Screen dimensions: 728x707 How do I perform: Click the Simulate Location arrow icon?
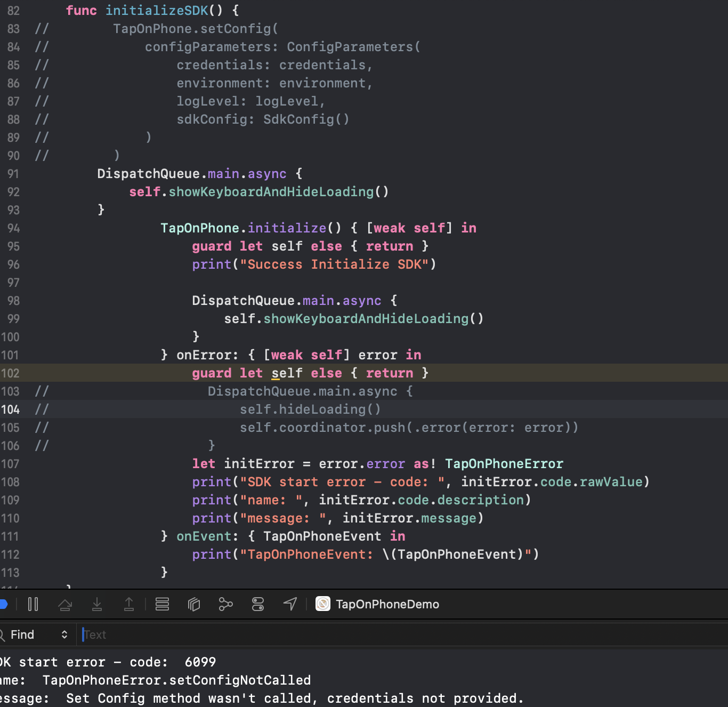coord(290,604)
